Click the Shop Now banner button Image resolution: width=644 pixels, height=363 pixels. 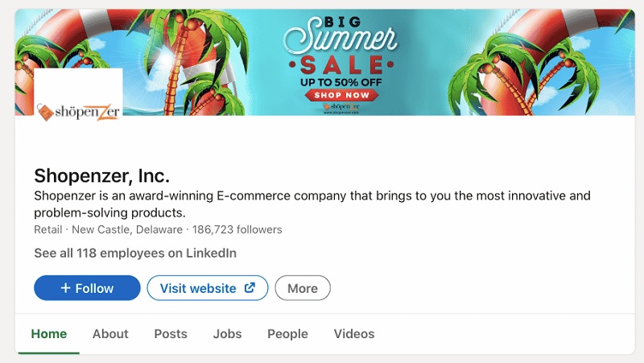[341, 95]
